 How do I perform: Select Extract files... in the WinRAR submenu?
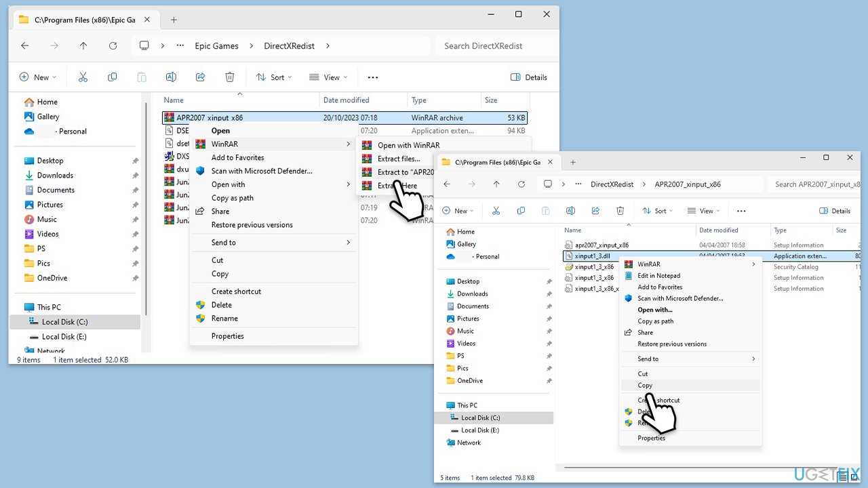click(399, 159)
